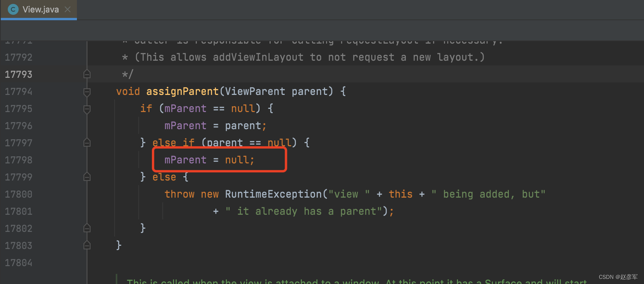Collapse the if block fold marker at line 17795
This screenshot has height=284, width=644.
pyautogui.click(x=87, y=109)
